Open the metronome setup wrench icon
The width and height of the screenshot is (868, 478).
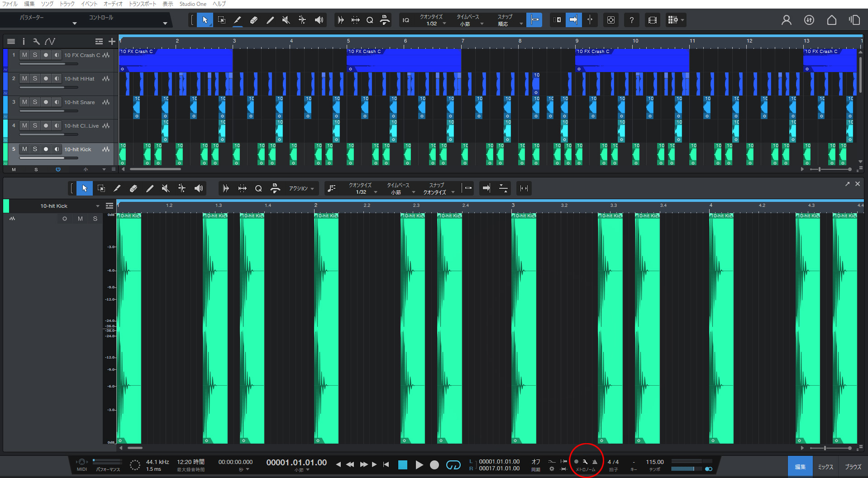pyautogui.click(x=585, y=462)
